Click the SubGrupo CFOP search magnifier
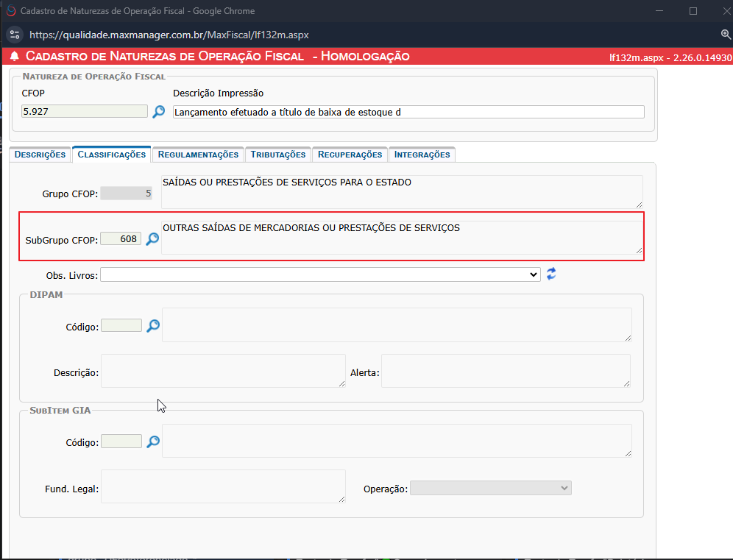Viewport: 733px width, 560px height. click(x=152, y=239)
